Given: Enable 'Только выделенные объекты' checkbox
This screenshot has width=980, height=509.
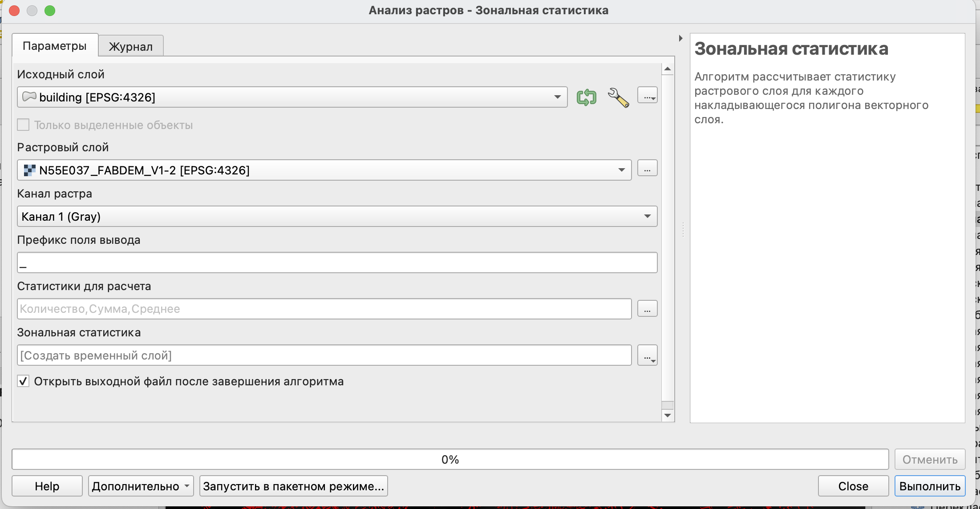Looking at the screenshot, I should pyautogui.click(x=24, y=125).
